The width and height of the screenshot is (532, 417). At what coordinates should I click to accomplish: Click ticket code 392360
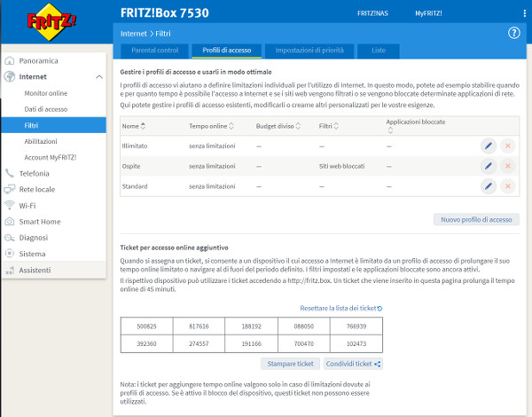(146, 343)
